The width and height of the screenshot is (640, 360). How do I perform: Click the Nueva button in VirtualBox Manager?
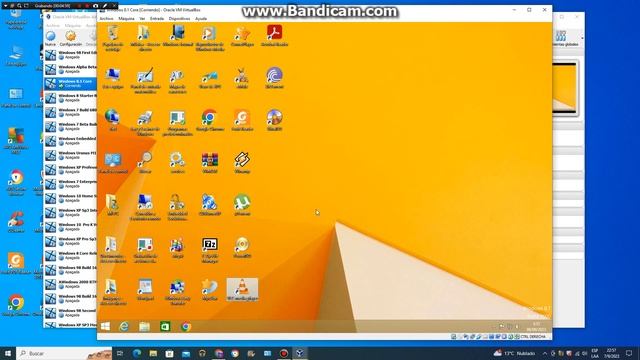pos(51,38)
